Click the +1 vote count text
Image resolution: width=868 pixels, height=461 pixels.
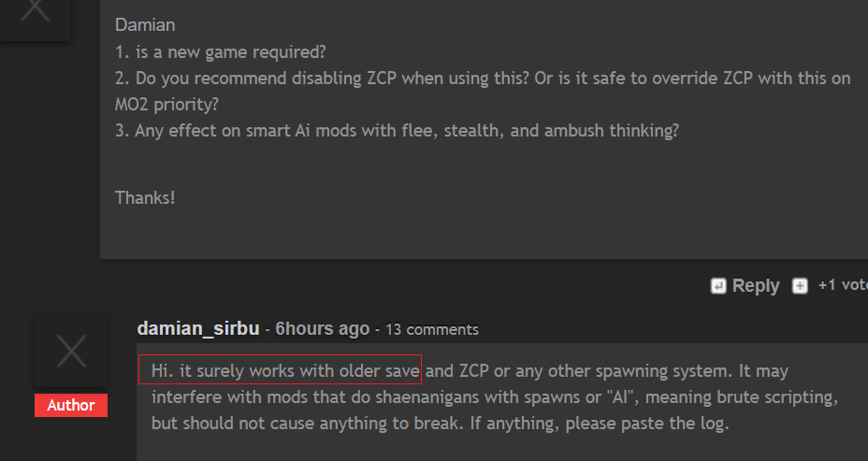[842, 285]
